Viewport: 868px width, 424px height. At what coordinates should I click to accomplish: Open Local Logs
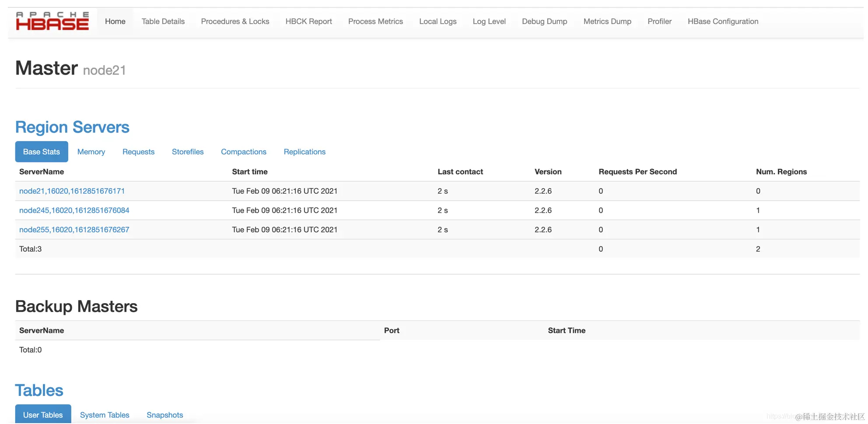coord(438,21)
